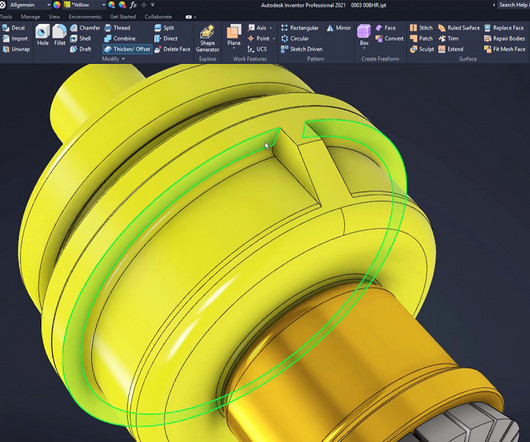Click the Search Help field
Screen dimensions: 530x442
514,5
